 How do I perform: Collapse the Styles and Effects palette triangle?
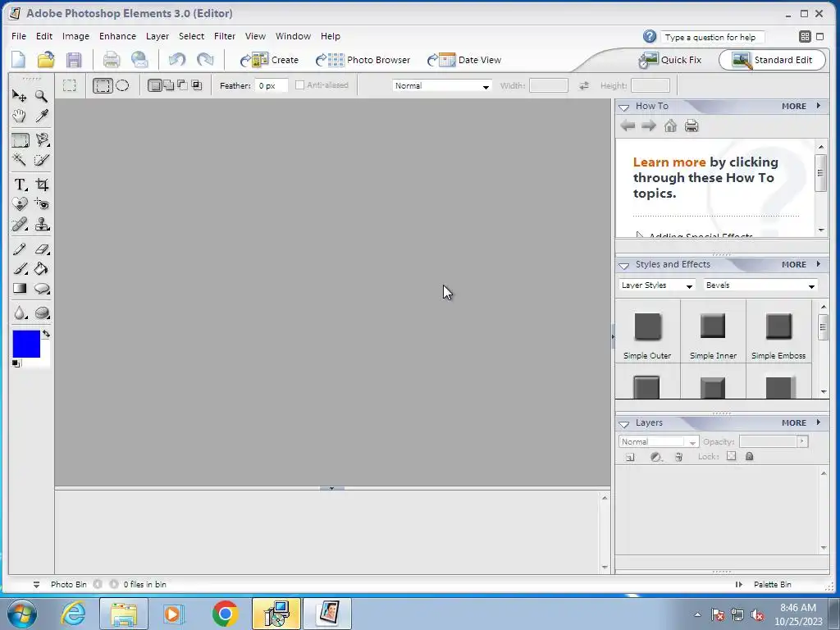[x=623, y=266]
